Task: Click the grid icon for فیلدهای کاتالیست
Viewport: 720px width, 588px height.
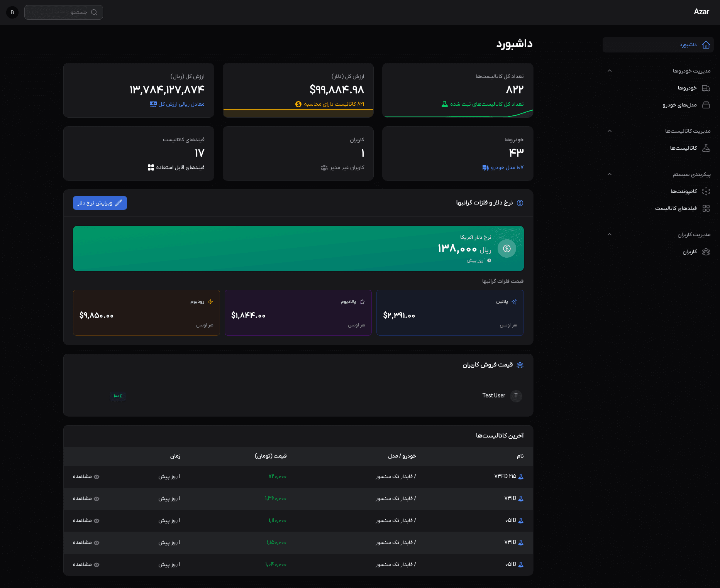Action: (706, 208)
